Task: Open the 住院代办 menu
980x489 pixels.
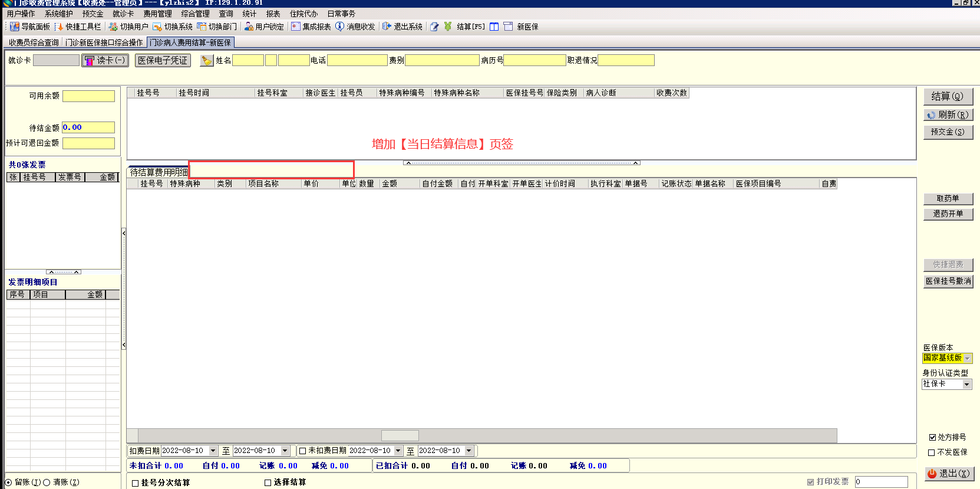Action: pos(304,14)
